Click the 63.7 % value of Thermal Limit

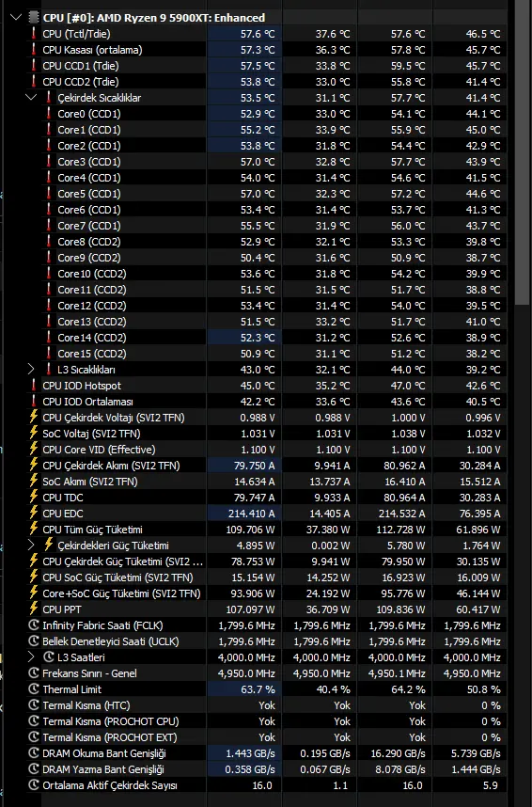[x=258, y=688]
